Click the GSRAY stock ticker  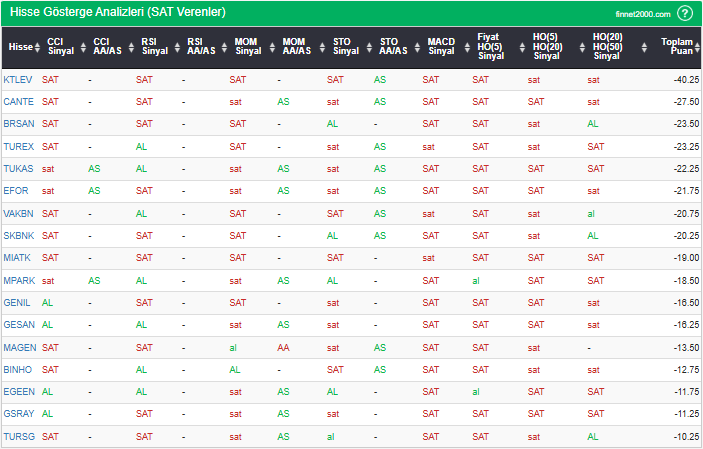coord(19,414)
